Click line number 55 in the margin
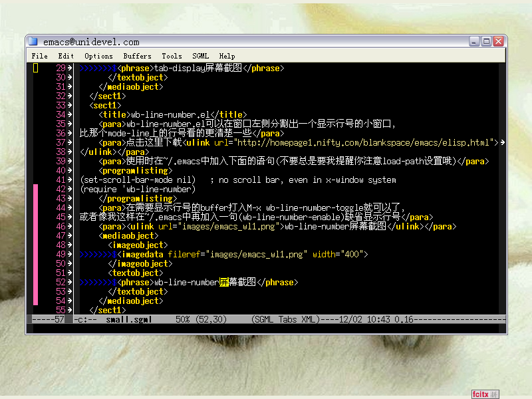This screenshot has width=532, height=399. click(61, 310)
